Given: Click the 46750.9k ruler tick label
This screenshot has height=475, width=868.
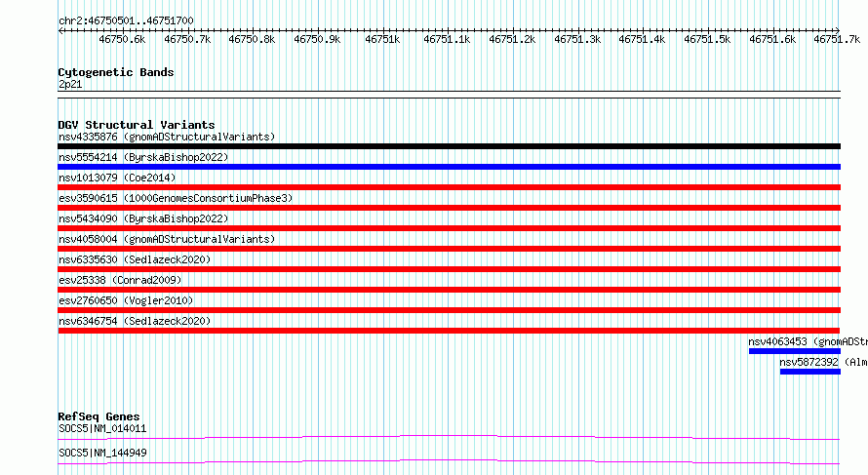Looking at the screenshot, I should pyautogui.click(x=317, y=39).
